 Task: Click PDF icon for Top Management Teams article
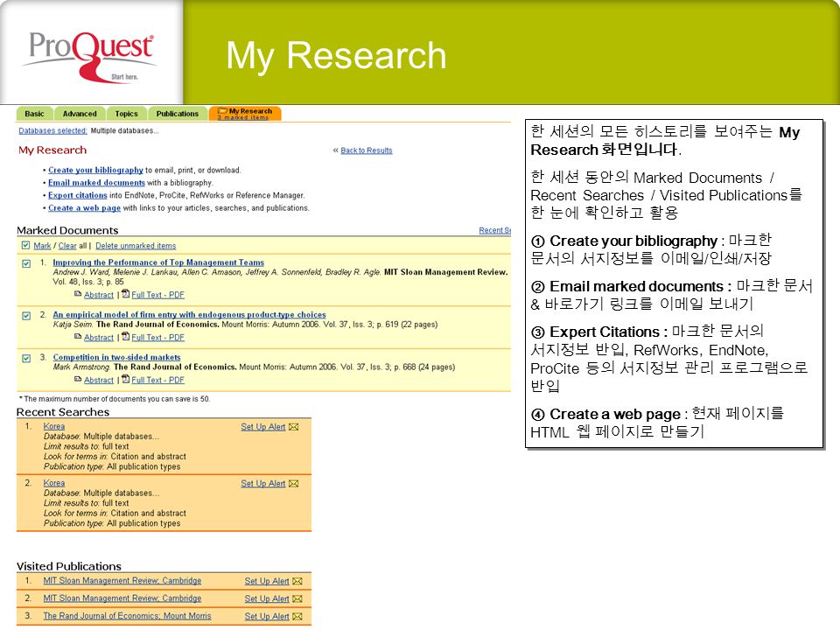pyautogui.click(x=125, y=294)
